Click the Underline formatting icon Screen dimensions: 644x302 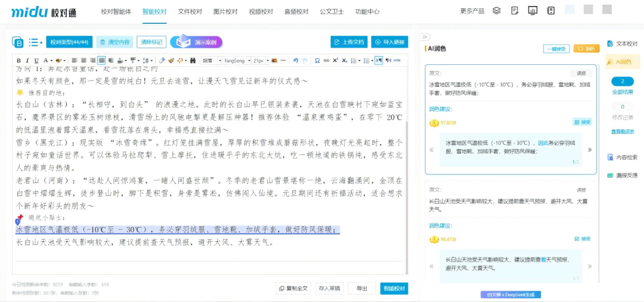point(37,61)
